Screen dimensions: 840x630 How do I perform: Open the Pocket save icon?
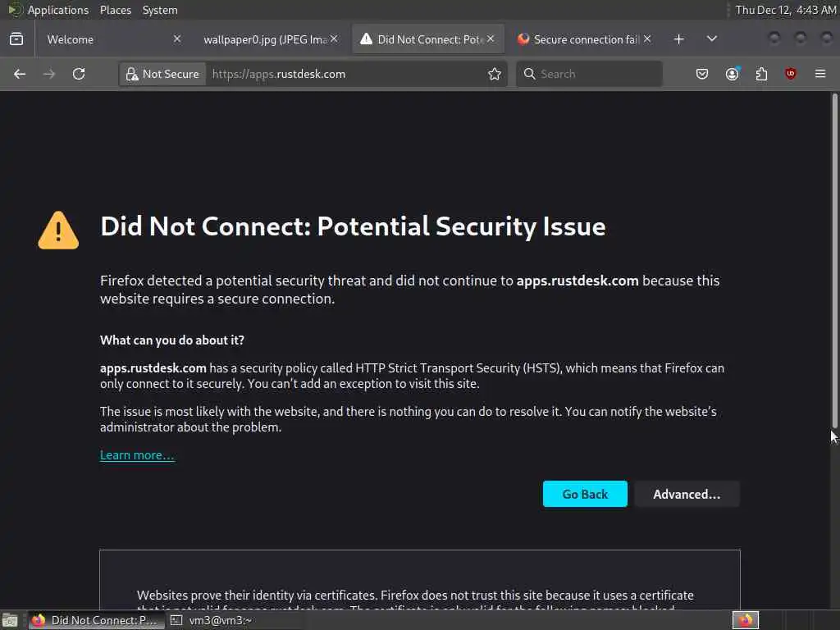[702, 74]
